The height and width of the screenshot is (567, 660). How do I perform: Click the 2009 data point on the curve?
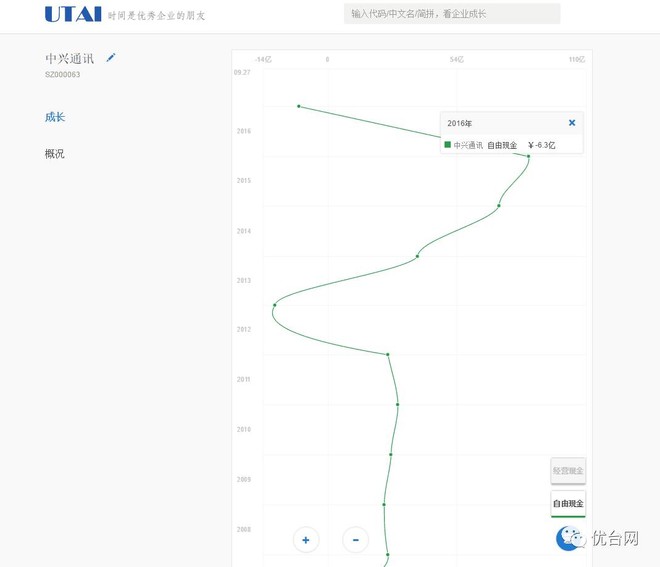coord(384,504)
